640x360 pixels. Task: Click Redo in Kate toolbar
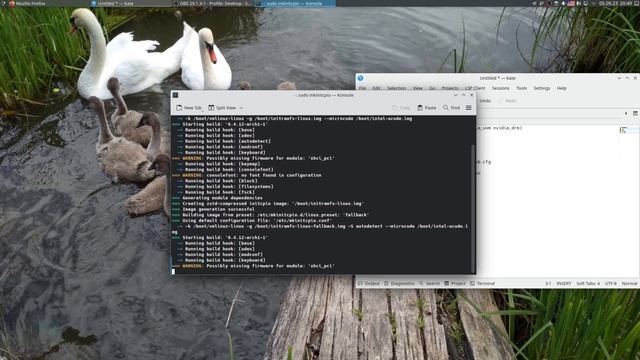tap(508, 101)
